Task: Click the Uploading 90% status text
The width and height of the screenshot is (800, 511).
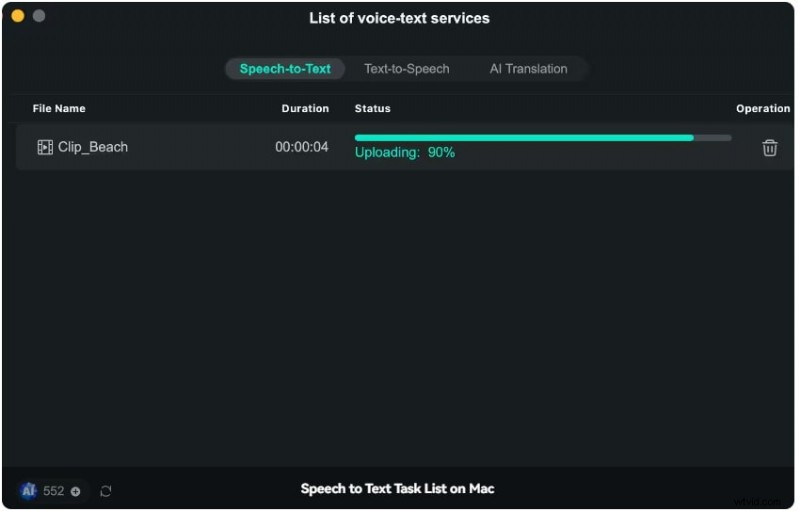Action: pyautogui.click(x=405, y=153)
